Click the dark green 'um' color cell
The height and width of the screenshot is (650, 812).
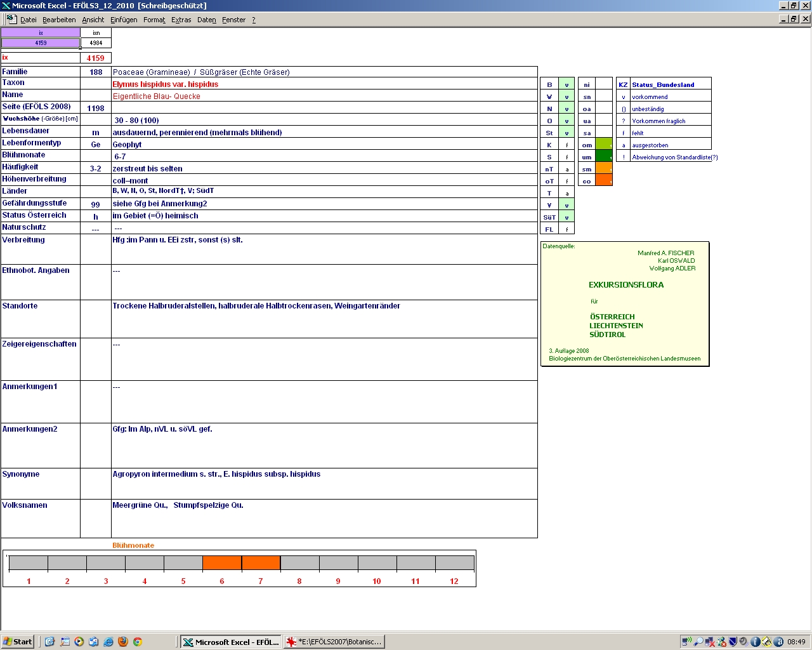click(604, 157)
